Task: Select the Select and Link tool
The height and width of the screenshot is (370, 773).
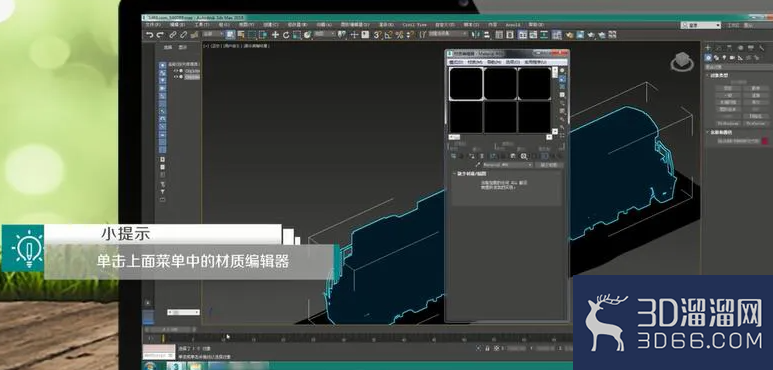Action: [173, 35]
